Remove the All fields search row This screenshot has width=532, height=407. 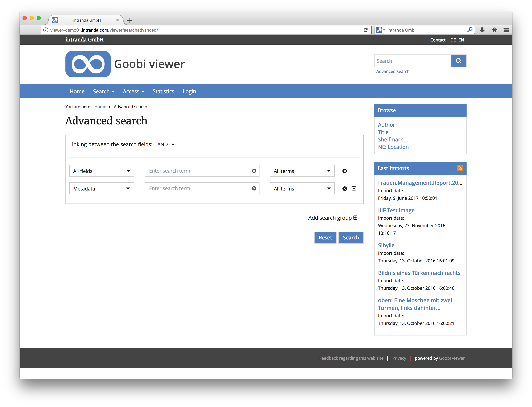coord(345,171)
